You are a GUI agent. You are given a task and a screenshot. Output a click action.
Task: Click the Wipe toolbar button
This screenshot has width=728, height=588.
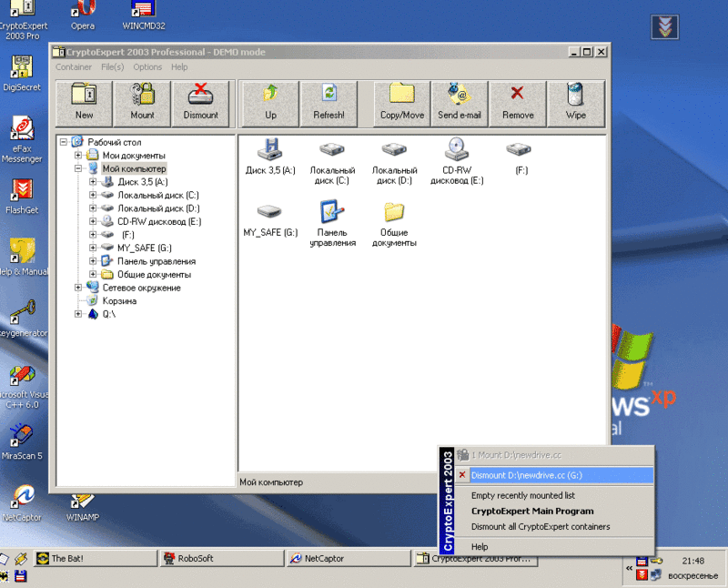point(576,104)
